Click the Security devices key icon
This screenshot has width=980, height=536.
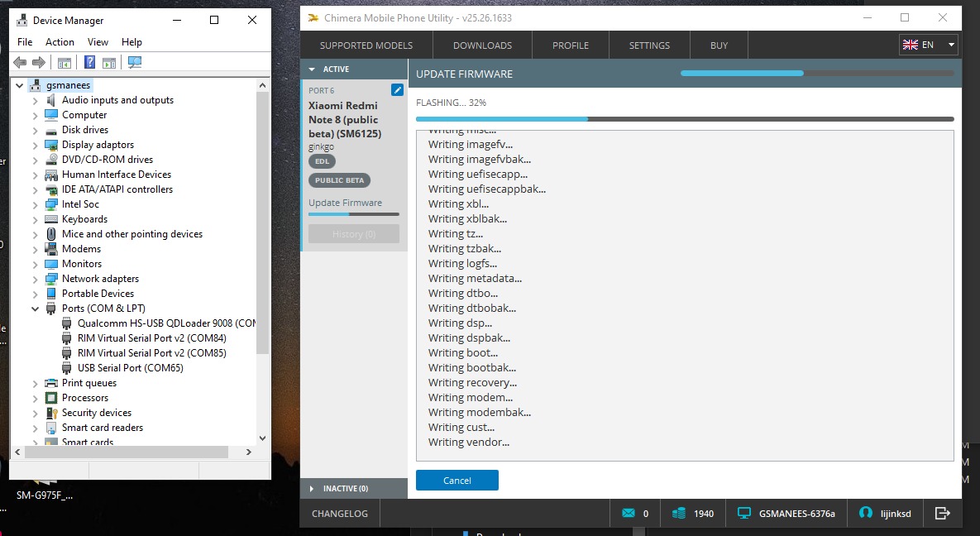[51, 413]
